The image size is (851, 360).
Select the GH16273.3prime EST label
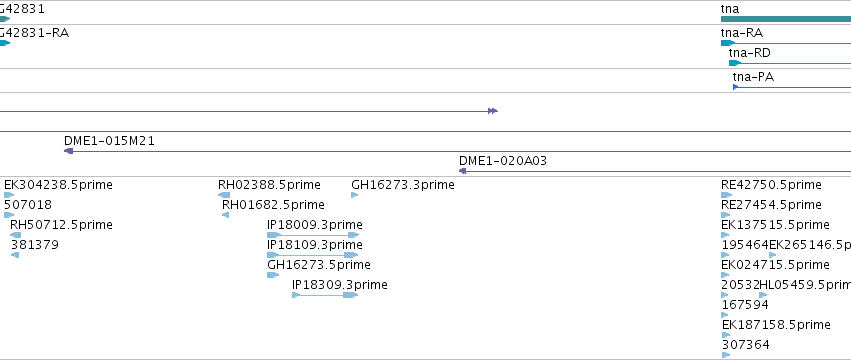pyautogui.click(x=403, y=185)
